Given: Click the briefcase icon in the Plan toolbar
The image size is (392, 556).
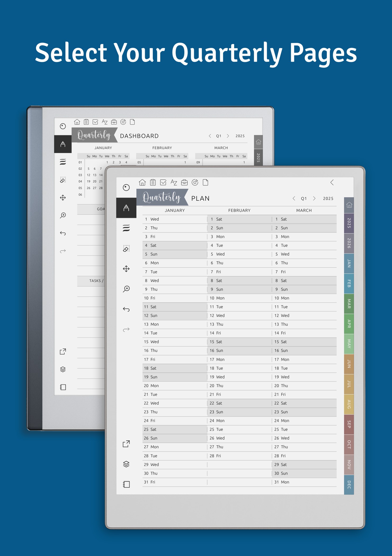Looking at the screenshot, I should [184, 182].
